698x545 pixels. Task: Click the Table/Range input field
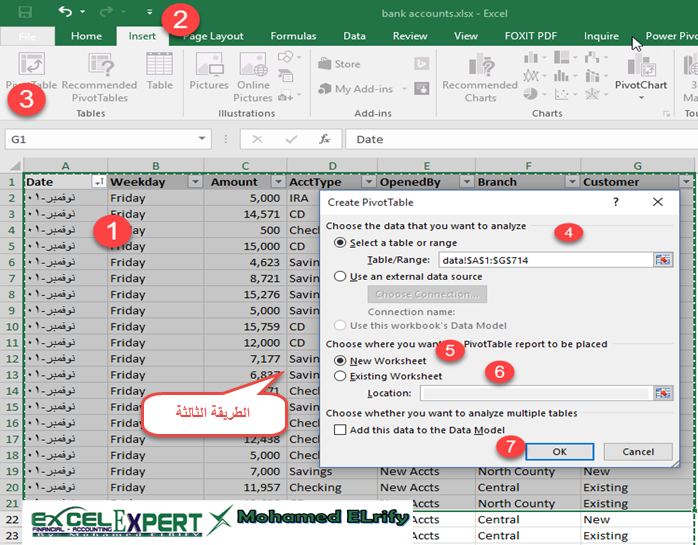pyautogui.click(x=546, y=260)
